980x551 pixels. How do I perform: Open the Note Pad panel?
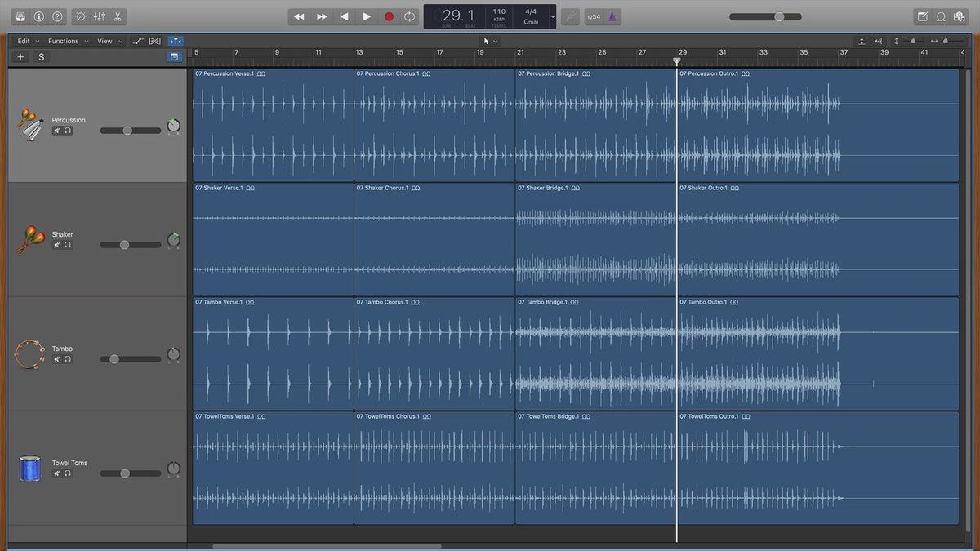tap(923, 16)
